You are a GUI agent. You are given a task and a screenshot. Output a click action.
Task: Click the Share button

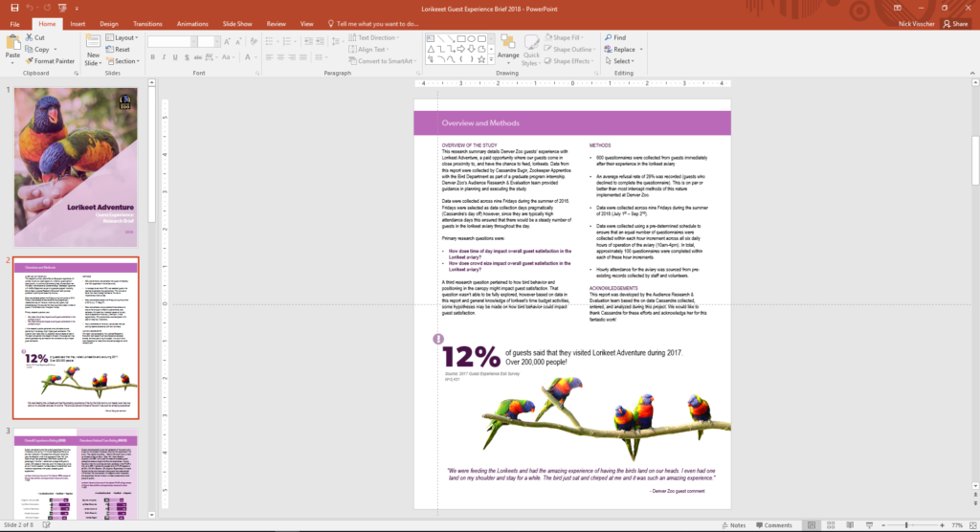956,24
